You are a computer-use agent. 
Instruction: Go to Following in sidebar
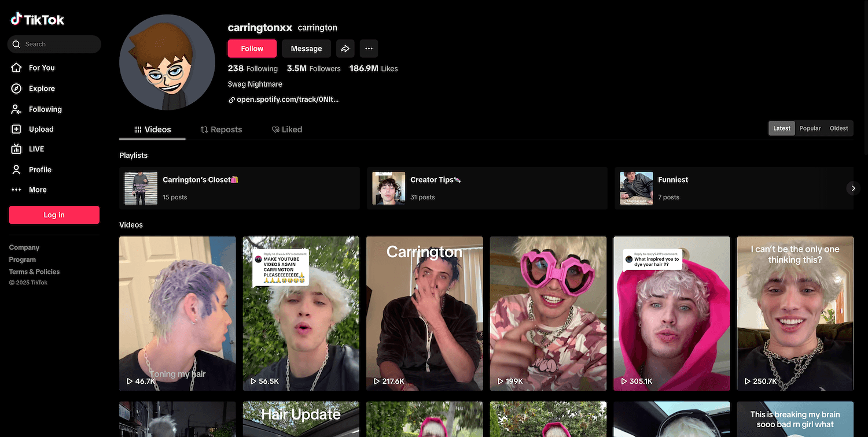pyautogui.click(x=45, y=109)
